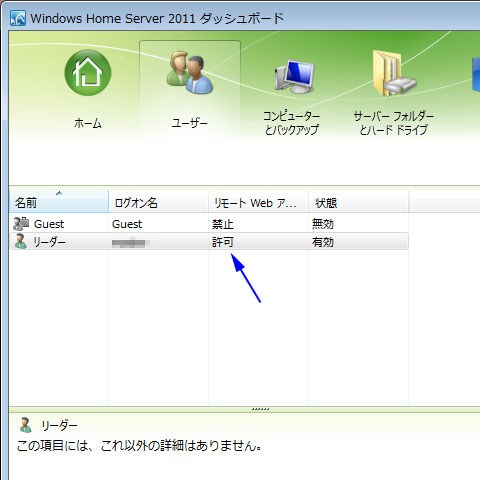This screenshot has height=480, width=480.
Task: Select the Guest logon name cell
Action: coord(127,224)
